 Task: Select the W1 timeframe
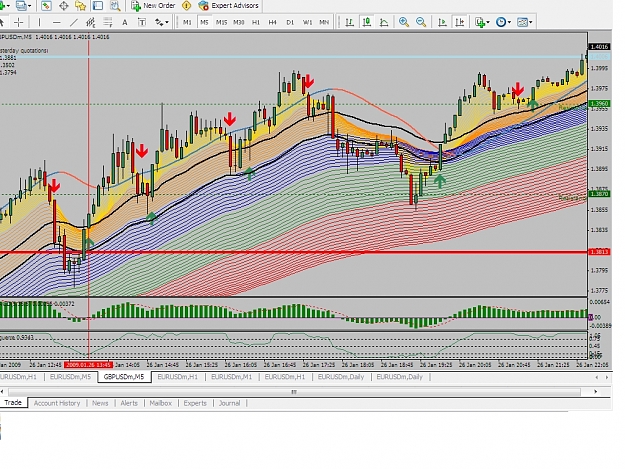click(x=307, y=22)
